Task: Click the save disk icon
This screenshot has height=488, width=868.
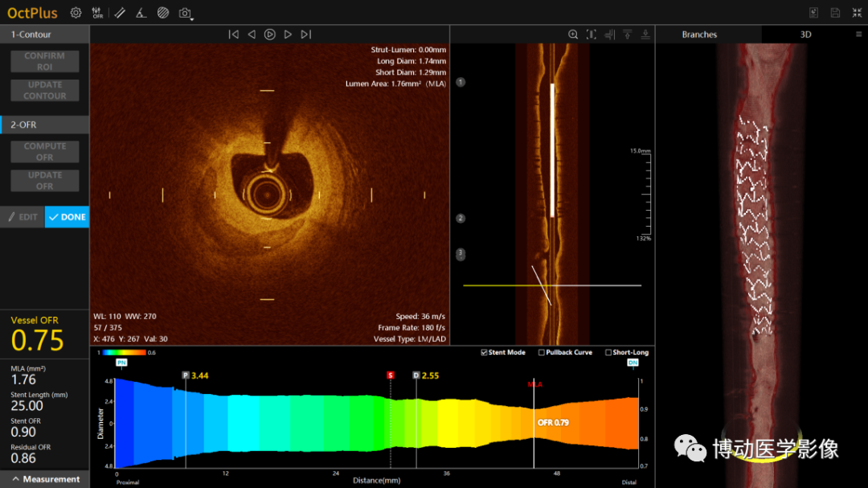Action: pos(835,13)
